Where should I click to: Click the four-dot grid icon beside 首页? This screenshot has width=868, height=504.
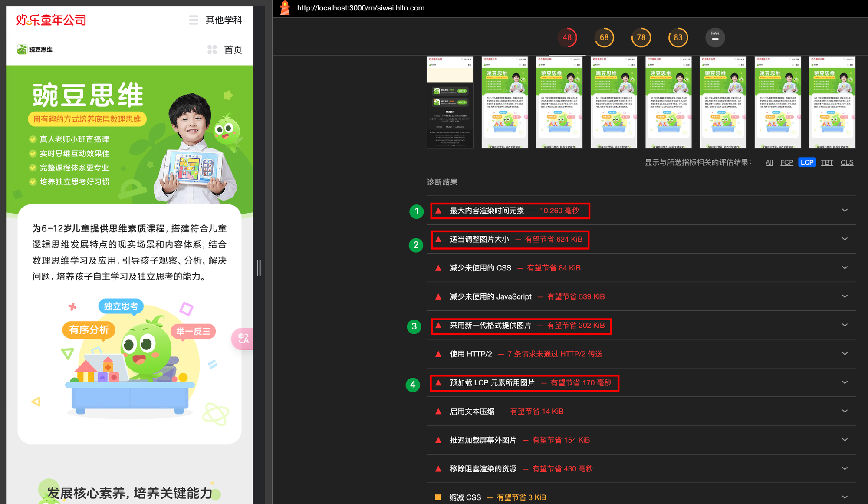212,49
